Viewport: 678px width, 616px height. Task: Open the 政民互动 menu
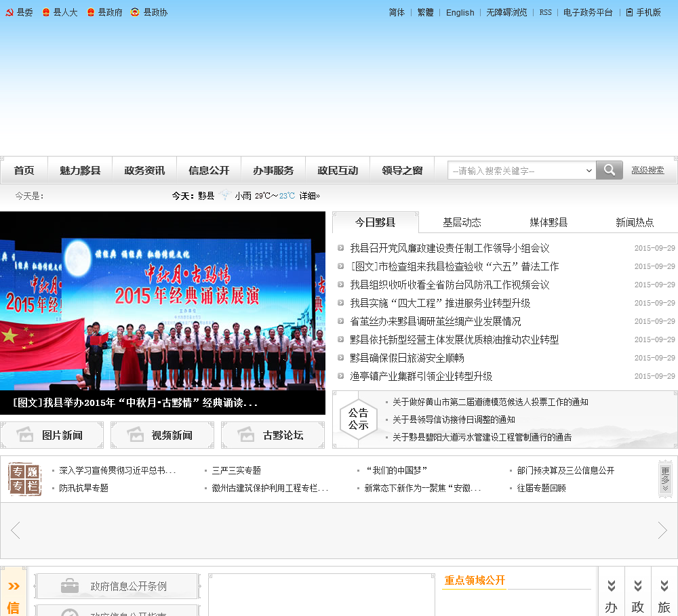point(338,170)
